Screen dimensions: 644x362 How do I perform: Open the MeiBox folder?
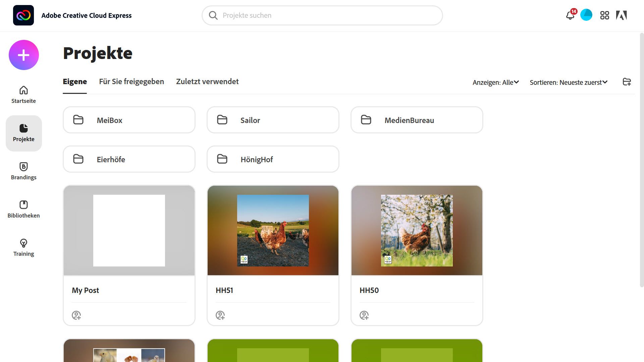[129, 120]
